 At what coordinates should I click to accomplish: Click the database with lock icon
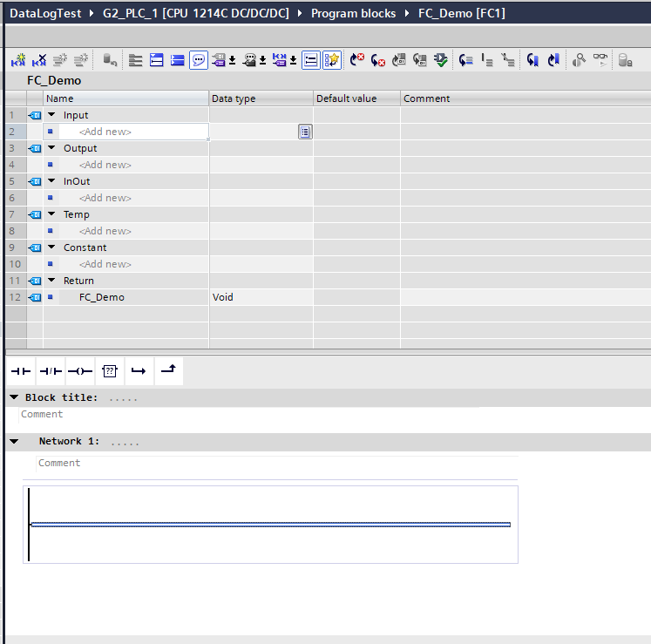[625, 60]
